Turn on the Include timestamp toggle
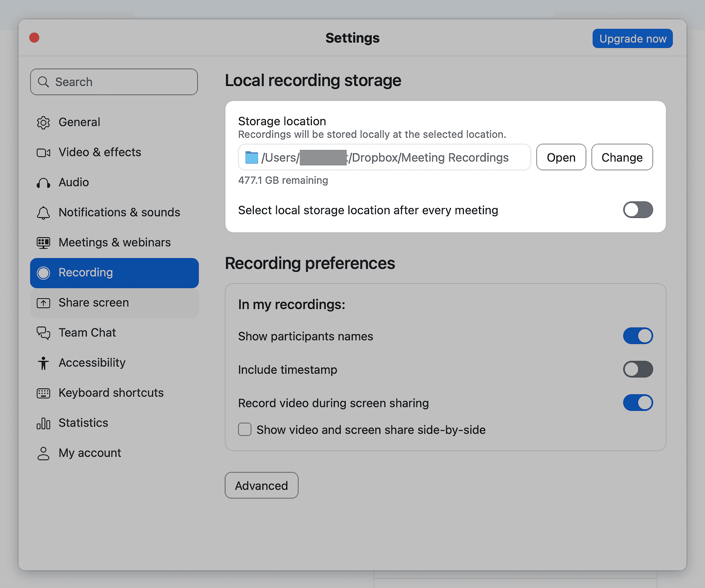This screenshot has width=705, height=588. (x=638, y=369)
